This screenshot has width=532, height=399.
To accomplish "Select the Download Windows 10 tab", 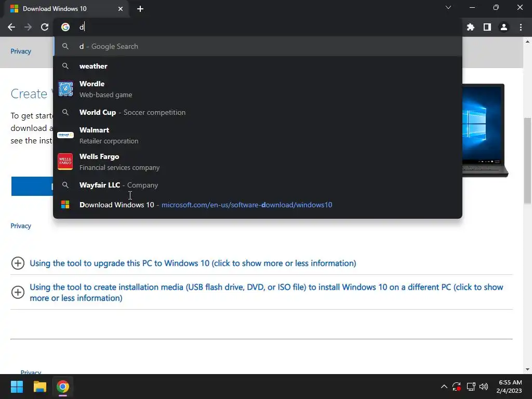I will [x=66, y=9].
